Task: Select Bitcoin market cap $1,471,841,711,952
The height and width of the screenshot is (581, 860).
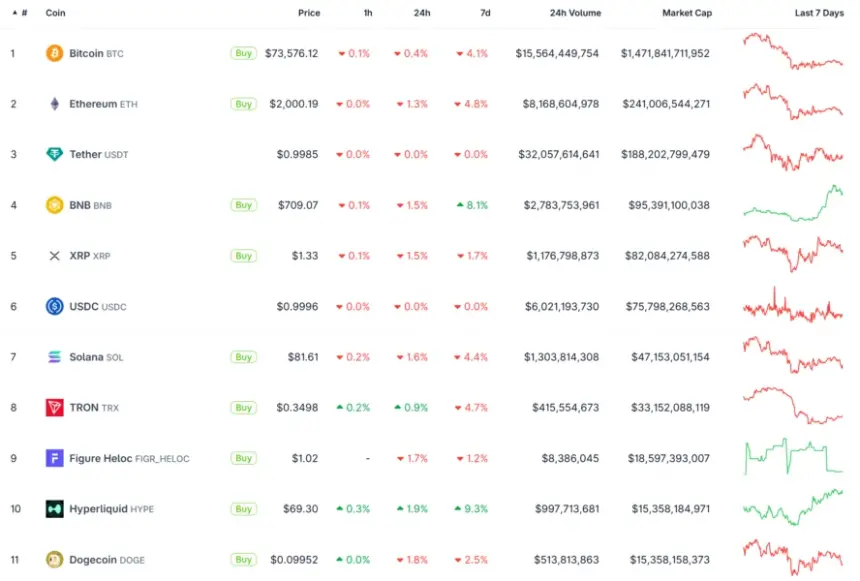Action: pos(665,53)
